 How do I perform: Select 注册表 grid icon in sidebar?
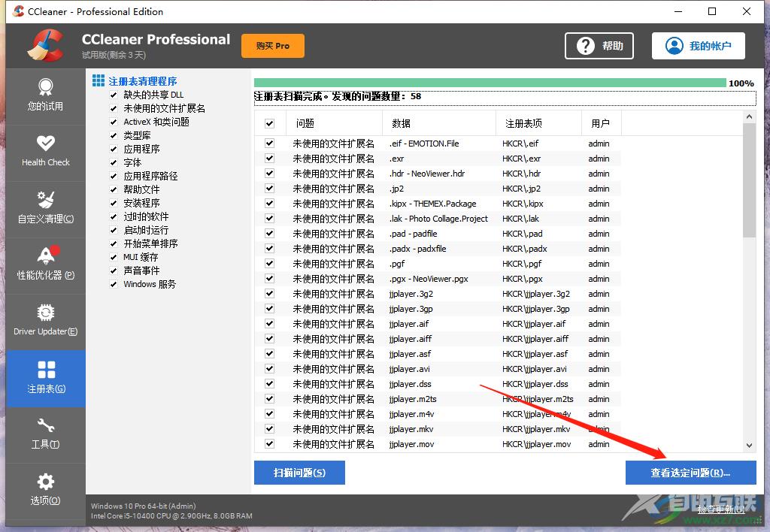click(x=46, y=370)
